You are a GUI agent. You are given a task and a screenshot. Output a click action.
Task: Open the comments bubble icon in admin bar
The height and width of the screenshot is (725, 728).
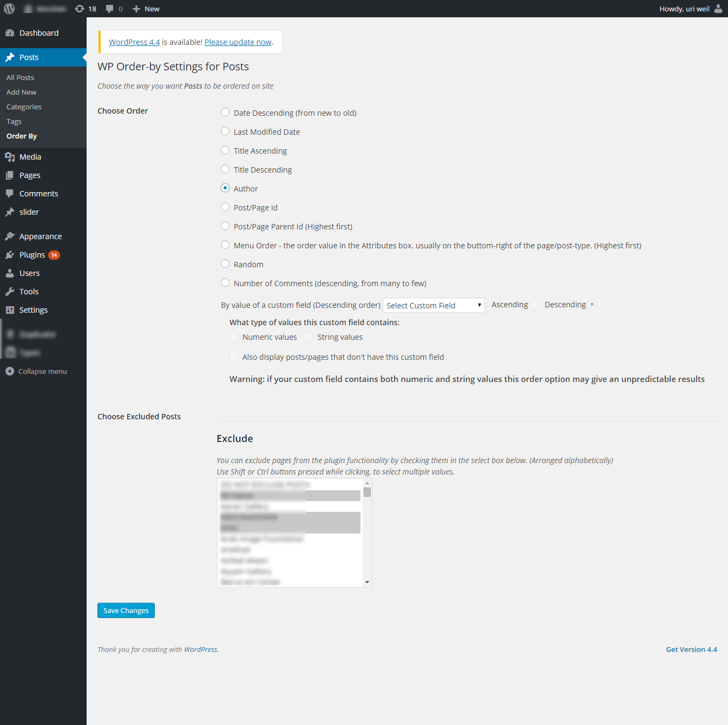point(110,9)
